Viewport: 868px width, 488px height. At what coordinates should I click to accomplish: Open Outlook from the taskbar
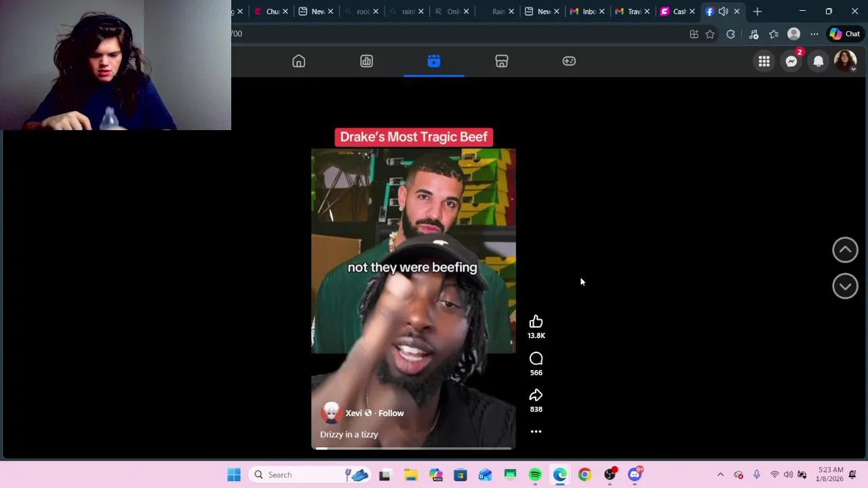[x=485, y=474]
